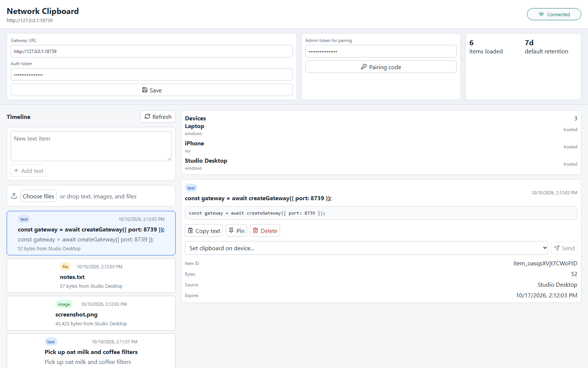Click the item ID item_oasqsXVjt7CWoFtD
This screenshot has height=368, width=588.
tap(545, 263)
